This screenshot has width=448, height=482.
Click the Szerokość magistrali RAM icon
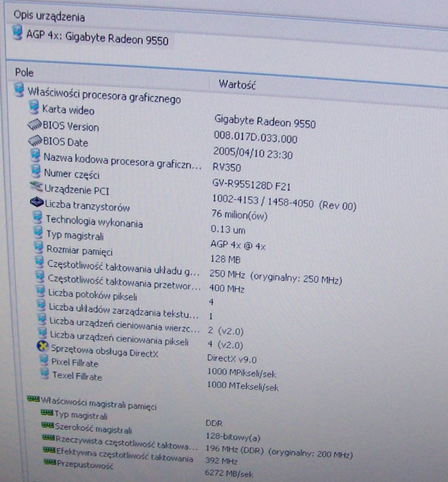click(48, 425)
